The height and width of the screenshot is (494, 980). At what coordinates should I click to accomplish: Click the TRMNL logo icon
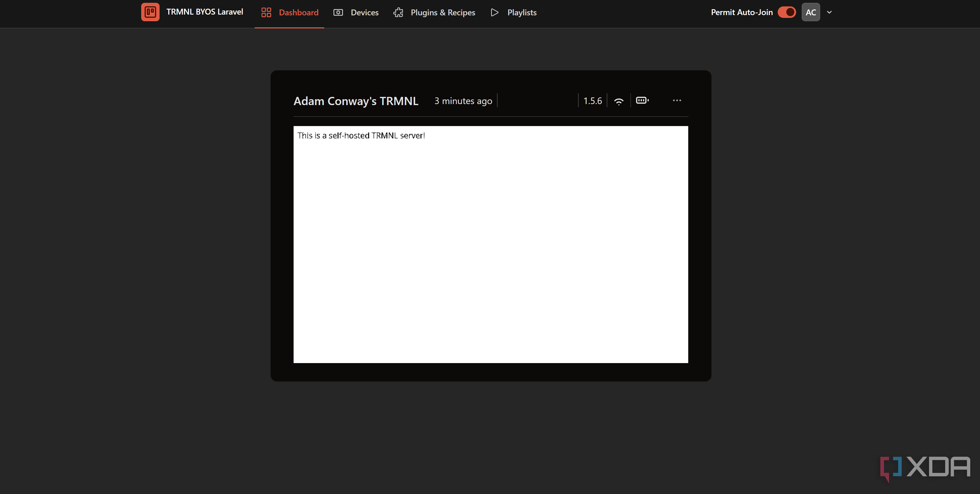click(x=150, y=12)
